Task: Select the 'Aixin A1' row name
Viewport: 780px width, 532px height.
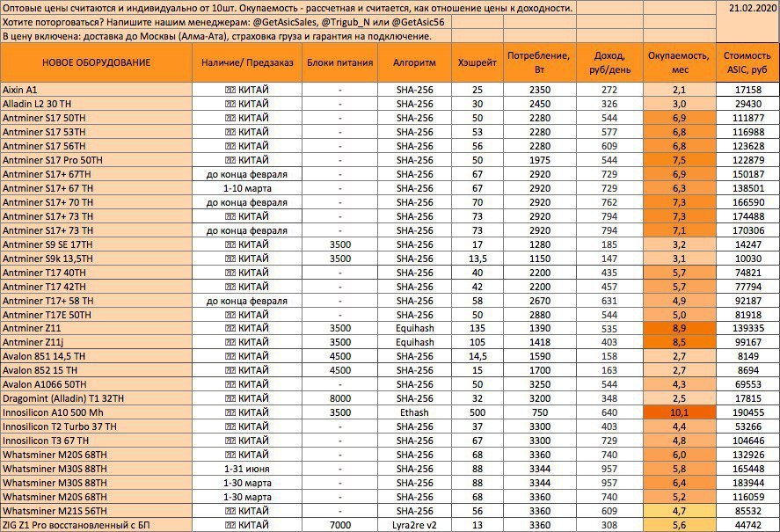Action: tap(96, 90)
